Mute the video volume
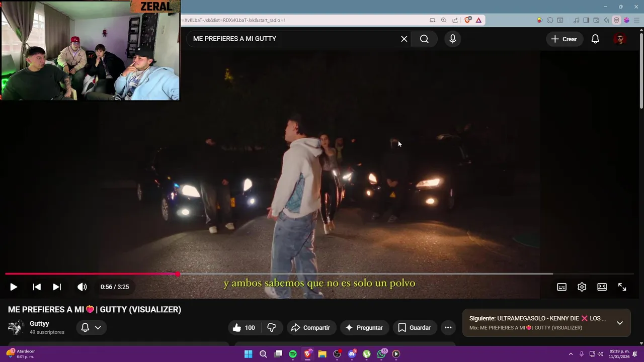 point(82,287)
